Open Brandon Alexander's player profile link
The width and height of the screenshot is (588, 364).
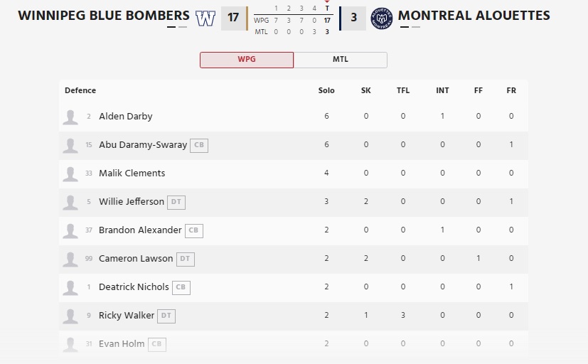pyautogui.click(x=140, y=230)
